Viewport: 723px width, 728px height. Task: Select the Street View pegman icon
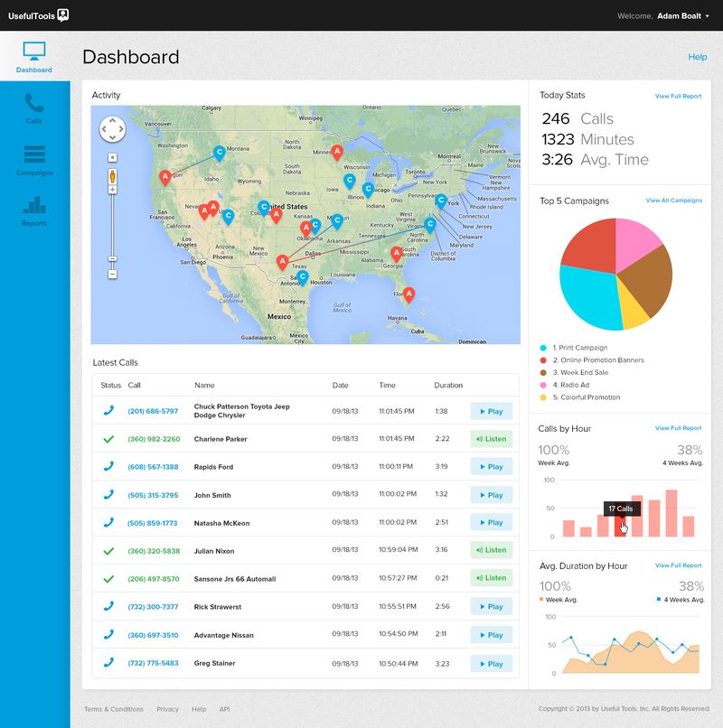[x=112, y=176]
